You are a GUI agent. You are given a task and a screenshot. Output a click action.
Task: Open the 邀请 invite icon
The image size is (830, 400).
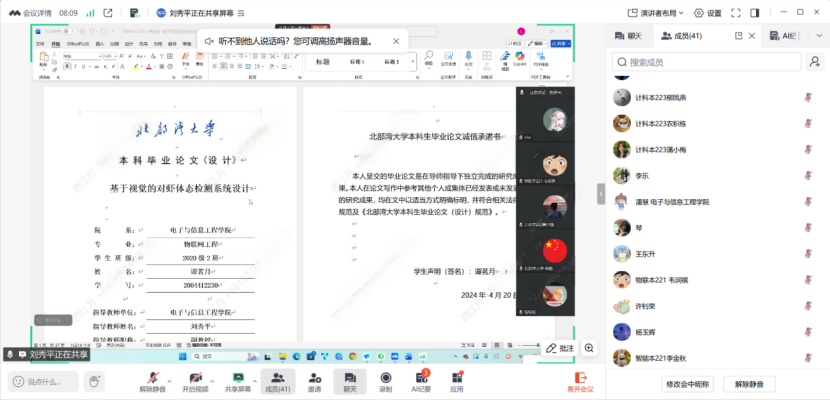coord(314,378)
